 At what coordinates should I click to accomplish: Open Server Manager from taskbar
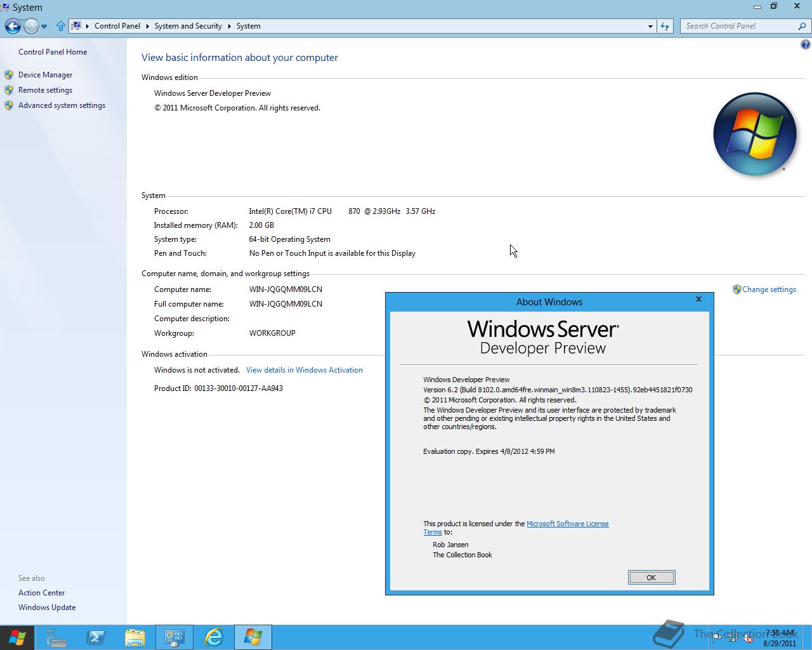tap(56, 637)
